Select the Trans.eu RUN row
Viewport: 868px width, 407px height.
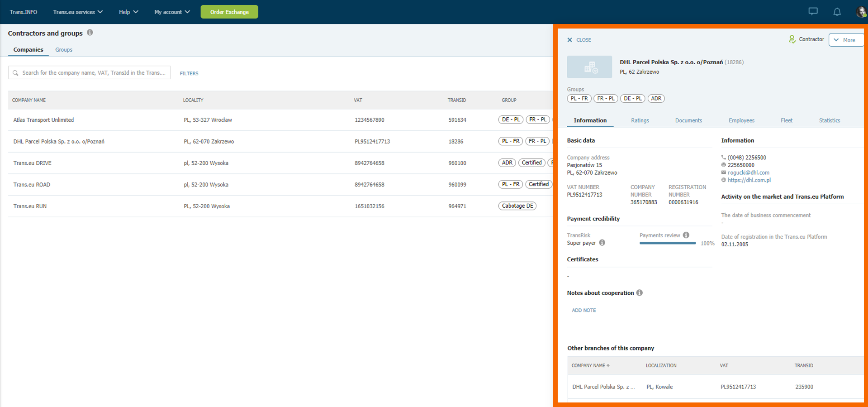(x=280, y=206)
